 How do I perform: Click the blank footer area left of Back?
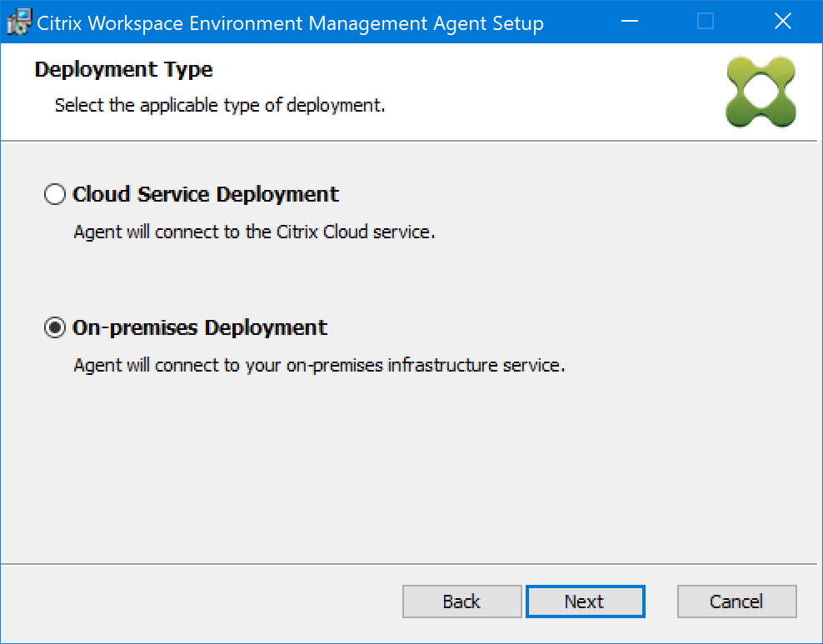200,602
